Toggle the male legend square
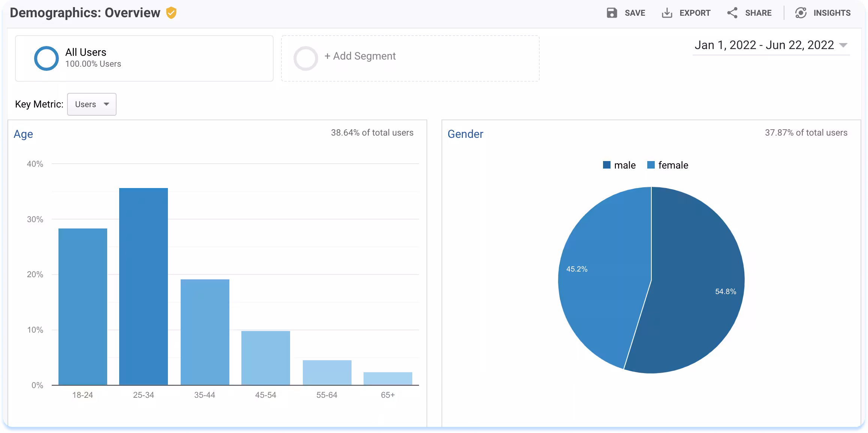Viewport: 868px width, 433px height. coord(606,165)
